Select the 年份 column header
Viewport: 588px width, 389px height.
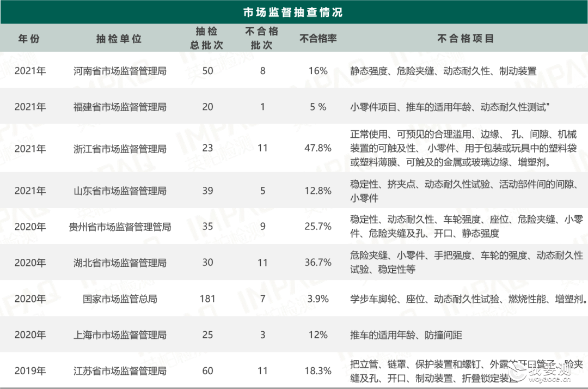[x=29, y=38]
